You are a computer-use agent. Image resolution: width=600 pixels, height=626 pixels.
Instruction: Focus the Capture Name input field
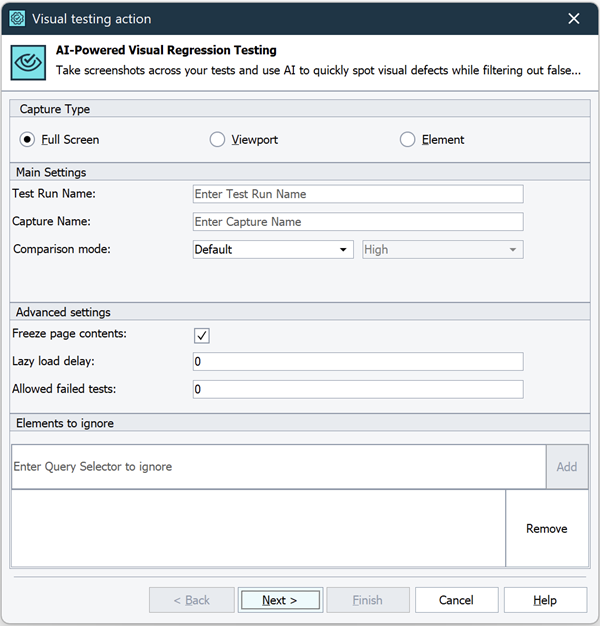(x=357, y=222)
